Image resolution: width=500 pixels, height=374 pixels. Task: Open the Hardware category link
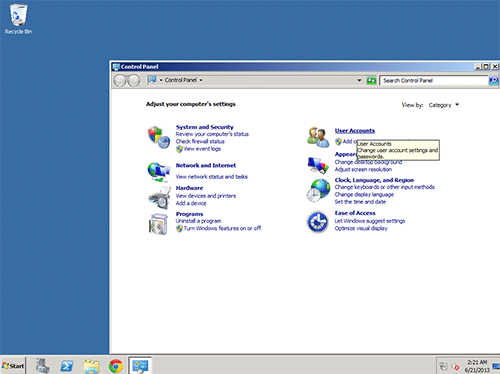tap(189, 188)
